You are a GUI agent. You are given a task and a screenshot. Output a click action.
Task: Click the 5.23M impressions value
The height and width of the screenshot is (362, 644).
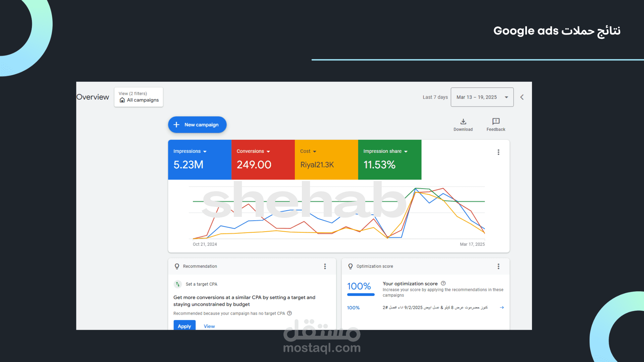188,165
